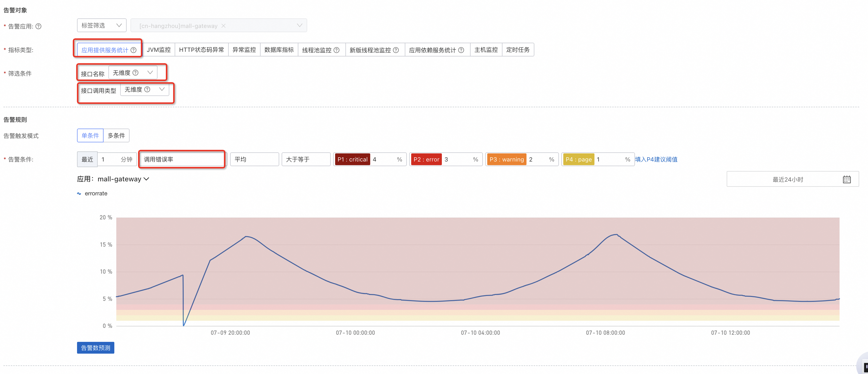Open 平均 aggregation dropdown
Image resolution: width=868 pixels, height=374 pixels.
(254, 159)
